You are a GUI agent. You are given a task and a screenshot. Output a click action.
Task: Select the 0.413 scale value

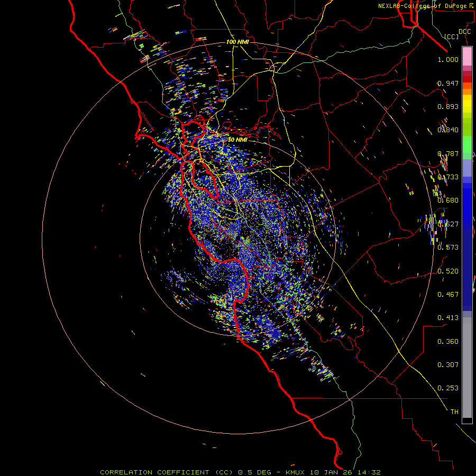pyautogui.click(x=448, y=317)
